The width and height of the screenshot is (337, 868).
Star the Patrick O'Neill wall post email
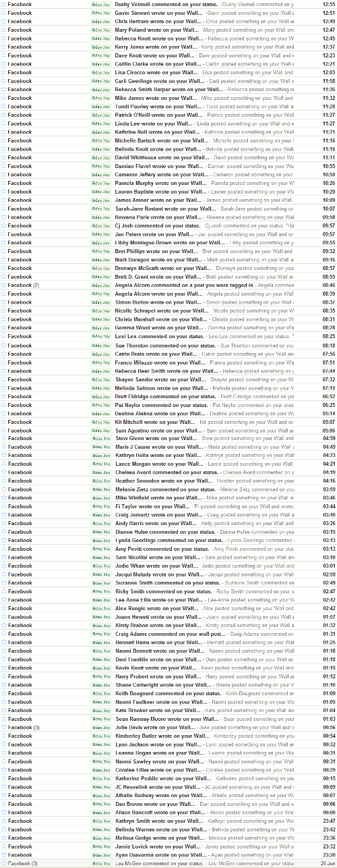[x=4, y=115]
